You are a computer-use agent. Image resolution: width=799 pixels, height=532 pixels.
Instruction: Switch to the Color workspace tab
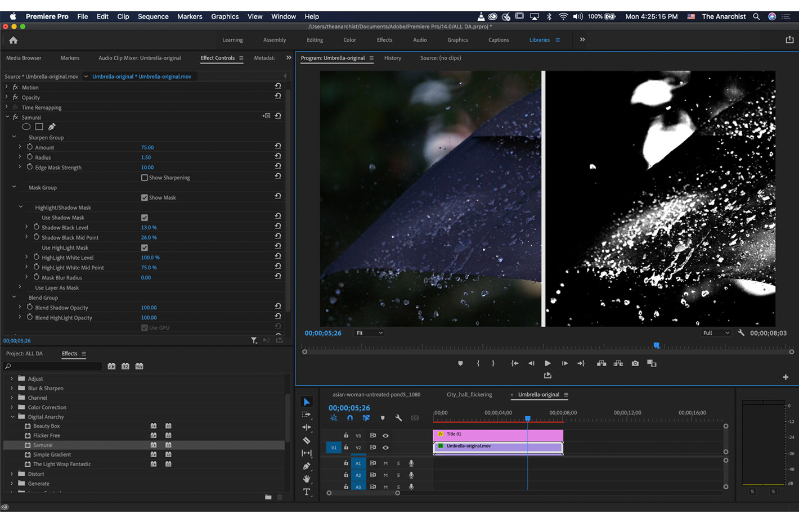[x=349, y=40]
